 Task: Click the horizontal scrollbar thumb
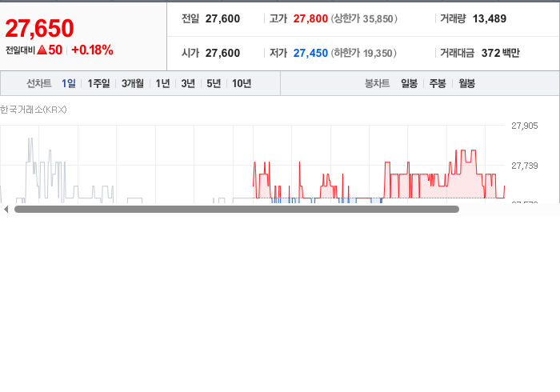point(237,210)
